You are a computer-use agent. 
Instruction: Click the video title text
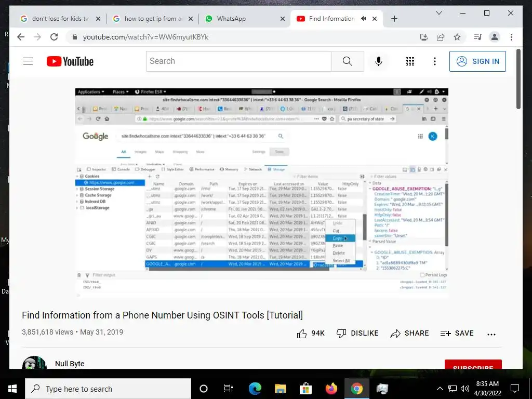pos(162,315)
